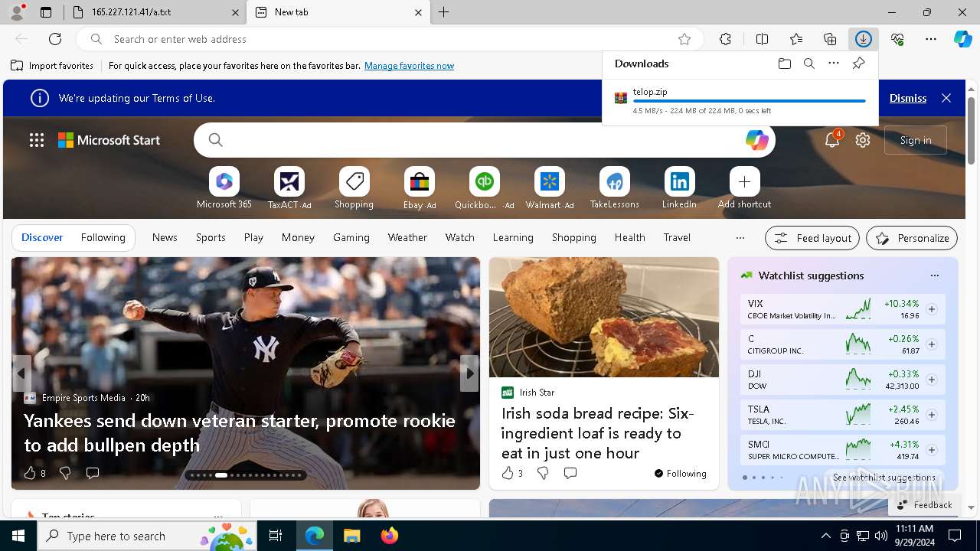The width and height of the screenshot is (980, 551).
Task: Open the Microsoft 365 shortcut
Action: coord(224,188)
